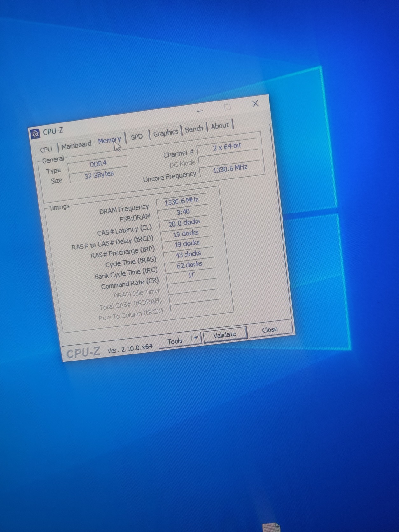399x532 pixels.
Task: Click the Uncore Frequency label
Action: (x=170, y=177)
